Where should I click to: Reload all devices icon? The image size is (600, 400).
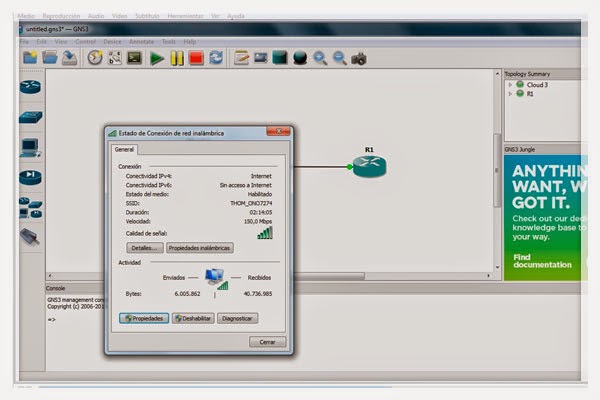click(216, 58)
